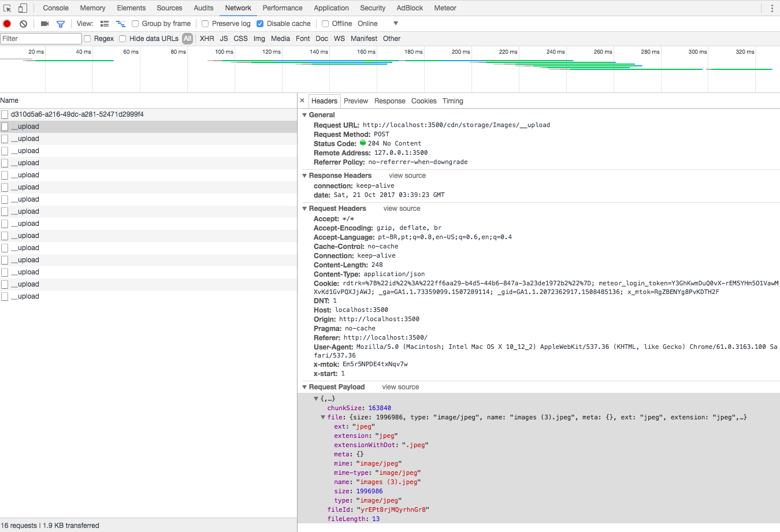Collapse the Request Headers section

pyautogui.click(x=305, y=208)
